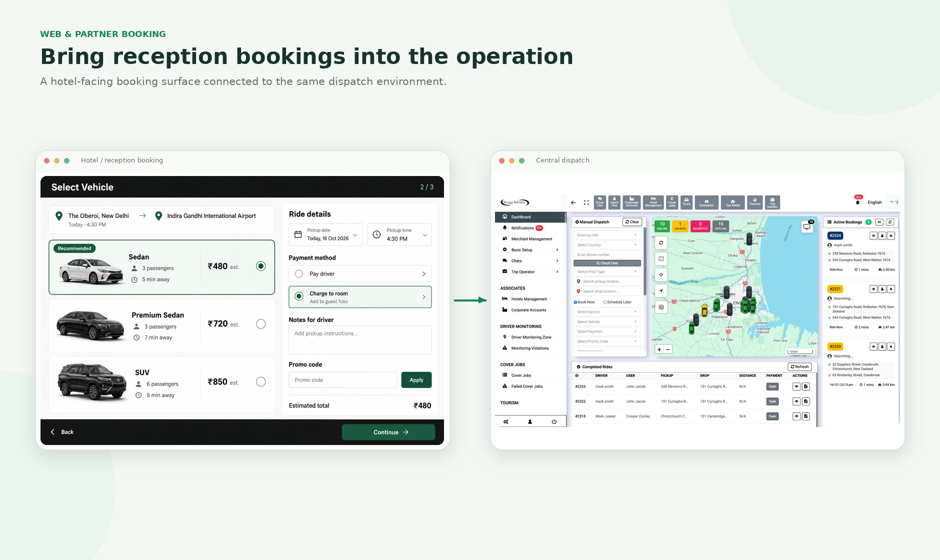Expand Trip Operator in the sidebar
This screenshot has height=560, width=940.
pos(530,272)
